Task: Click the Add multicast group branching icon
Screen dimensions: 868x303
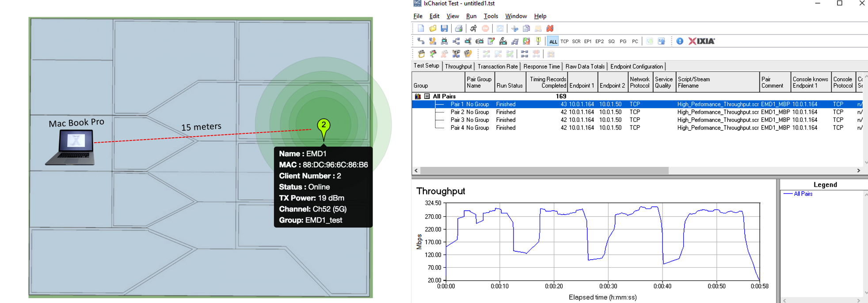Action: click(456, 41)
